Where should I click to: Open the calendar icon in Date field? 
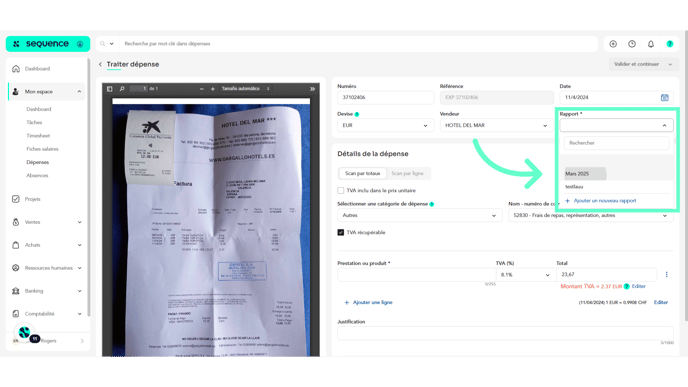665,97
